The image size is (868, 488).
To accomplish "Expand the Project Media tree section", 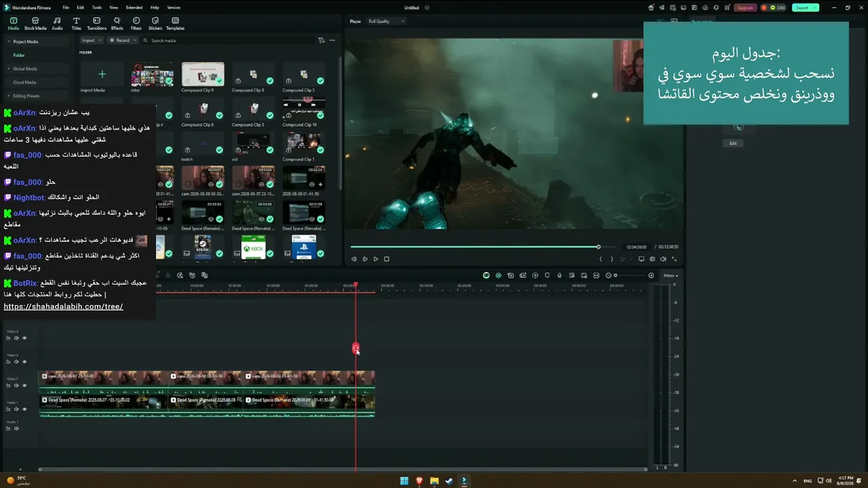I will point(8,41).
